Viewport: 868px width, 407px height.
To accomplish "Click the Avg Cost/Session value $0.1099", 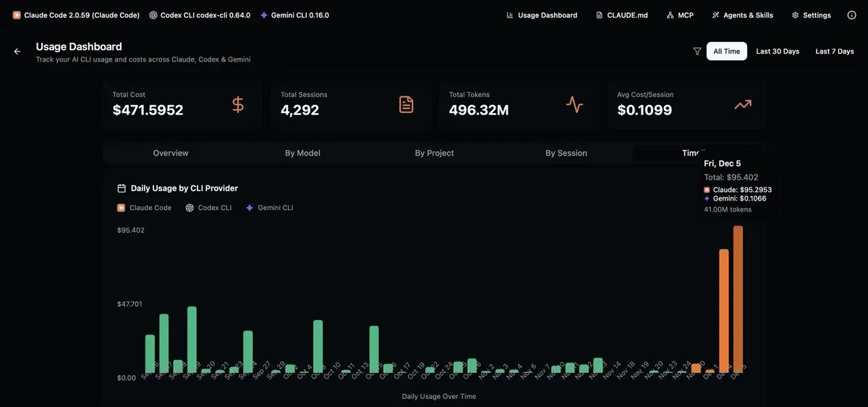I will coord(644,110).
